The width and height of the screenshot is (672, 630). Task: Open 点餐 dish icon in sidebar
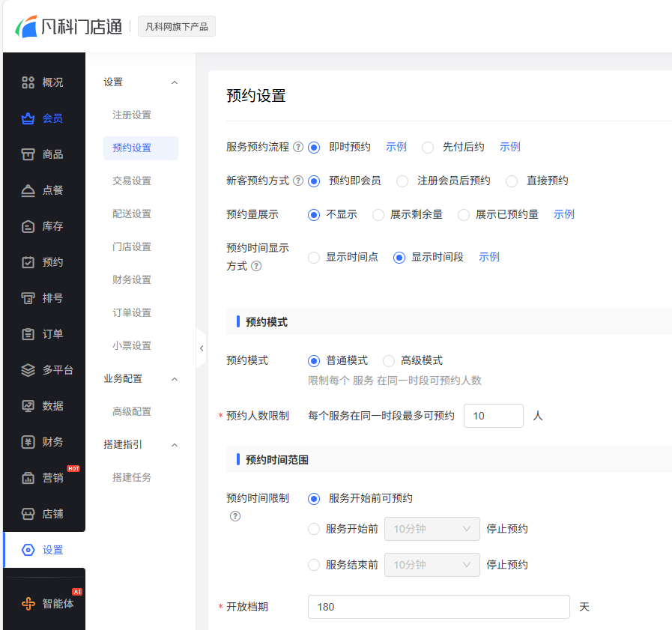tap(28, 190)
